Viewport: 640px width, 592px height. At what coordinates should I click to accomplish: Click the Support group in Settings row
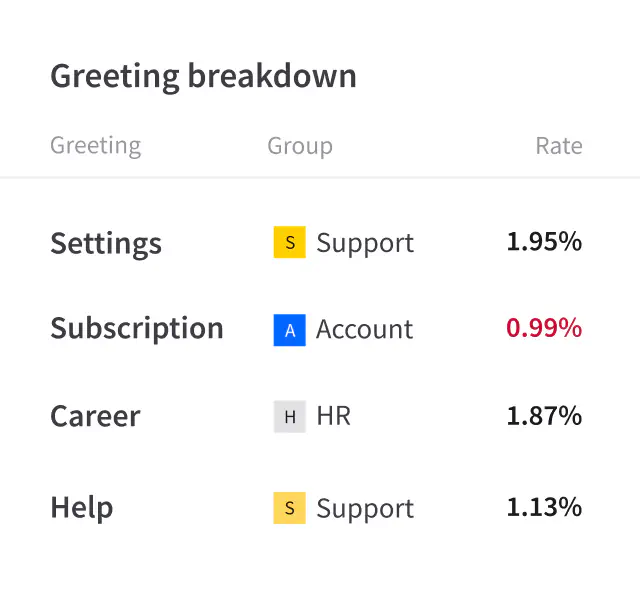364,243
